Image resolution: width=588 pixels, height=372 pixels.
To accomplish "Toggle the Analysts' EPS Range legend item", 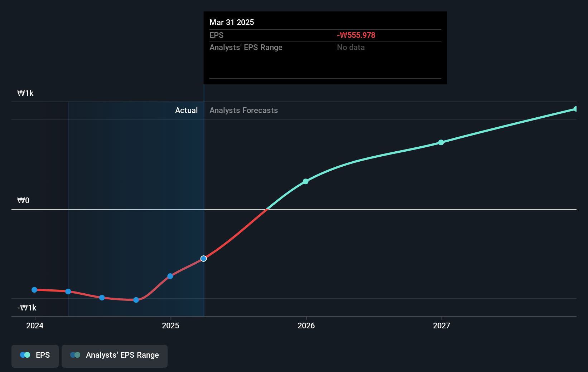I will (x=114, y=356).
